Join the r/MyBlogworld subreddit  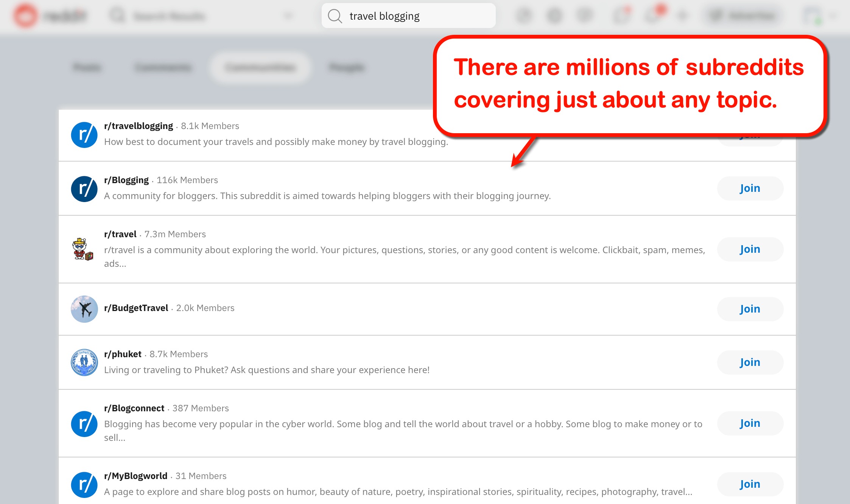point(750,484)
